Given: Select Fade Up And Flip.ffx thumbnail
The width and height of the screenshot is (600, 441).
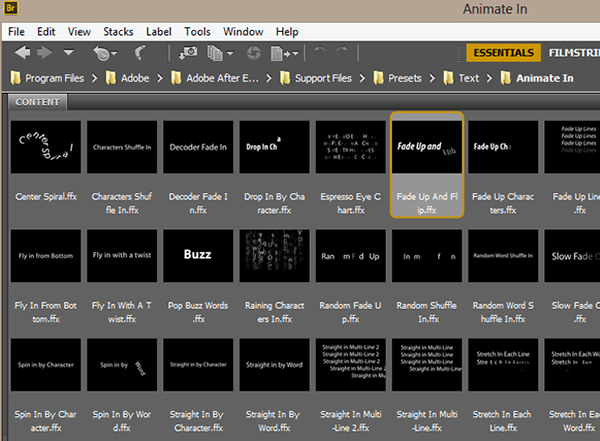Looking at the screenshot, I should (427, 147).
